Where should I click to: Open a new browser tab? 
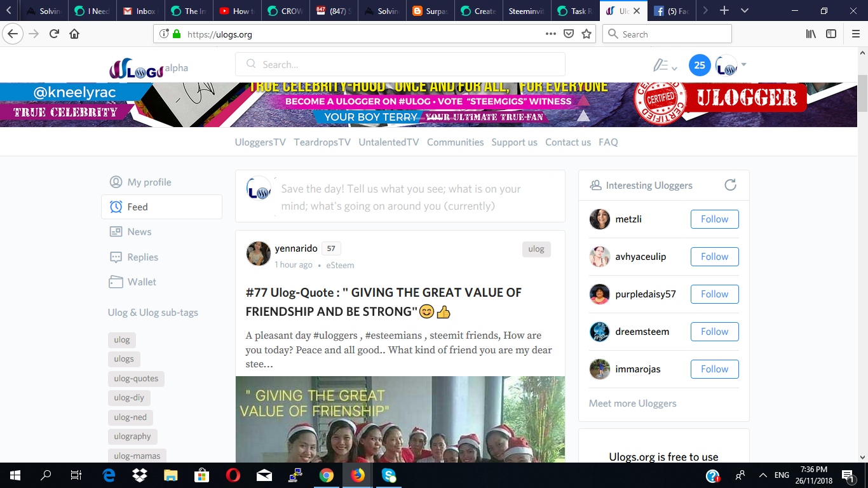[724, 11]
